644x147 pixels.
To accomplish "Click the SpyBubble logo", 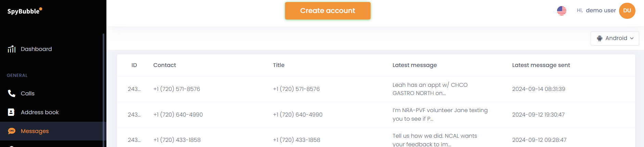I will [x=25, y=11].
